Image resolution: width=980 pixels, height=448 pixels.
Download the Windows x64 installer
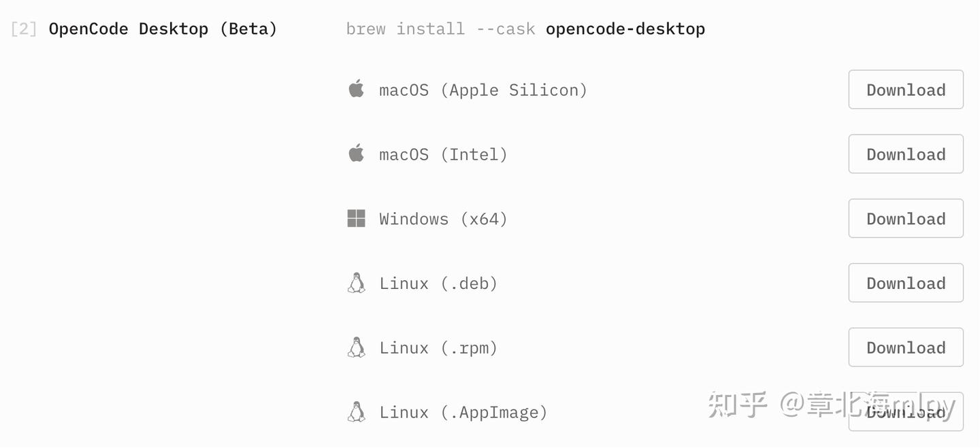click(x=905, y=219)
